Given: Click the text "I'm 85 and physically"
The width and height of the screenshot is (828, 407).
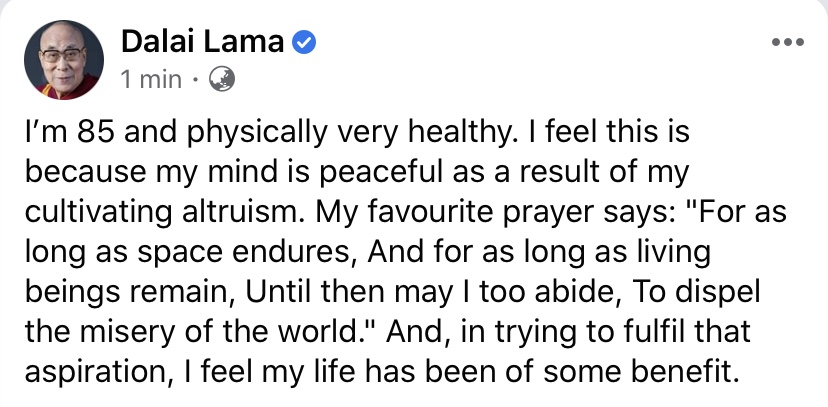Looking at the screenshot, I should coord(138,131).
